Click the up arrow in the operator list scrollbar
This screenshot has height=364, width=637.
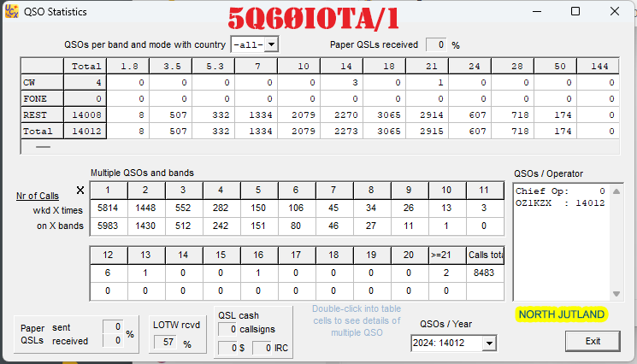(x=616, y=191)
